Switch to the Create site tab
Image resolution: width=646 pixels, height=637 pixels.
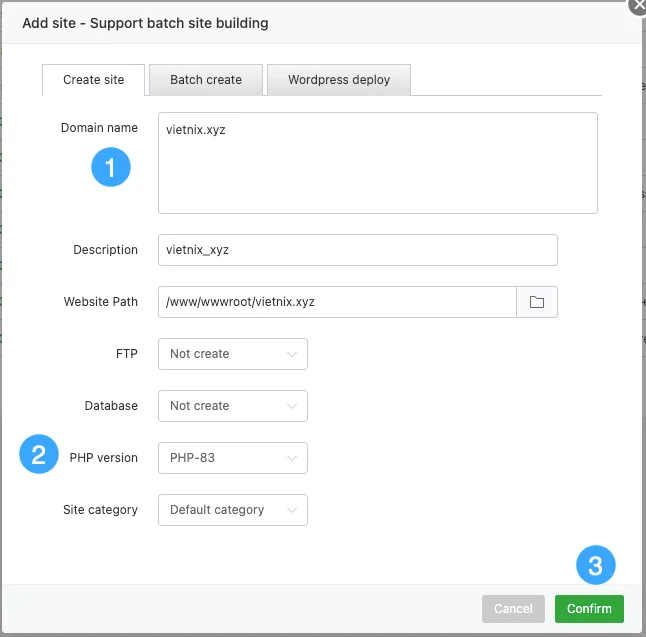(x=94, y=80)
